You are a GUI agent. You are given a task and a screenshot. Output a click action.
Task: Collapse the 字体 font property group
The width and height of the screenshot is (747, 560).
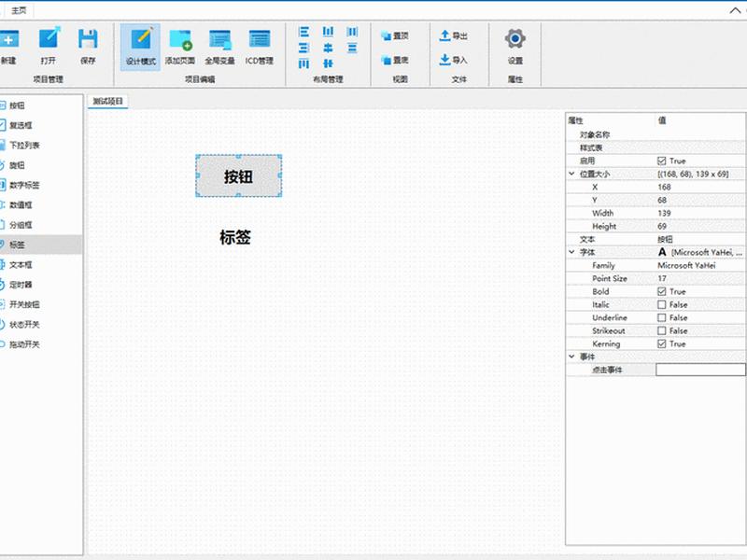pos(571,252)
